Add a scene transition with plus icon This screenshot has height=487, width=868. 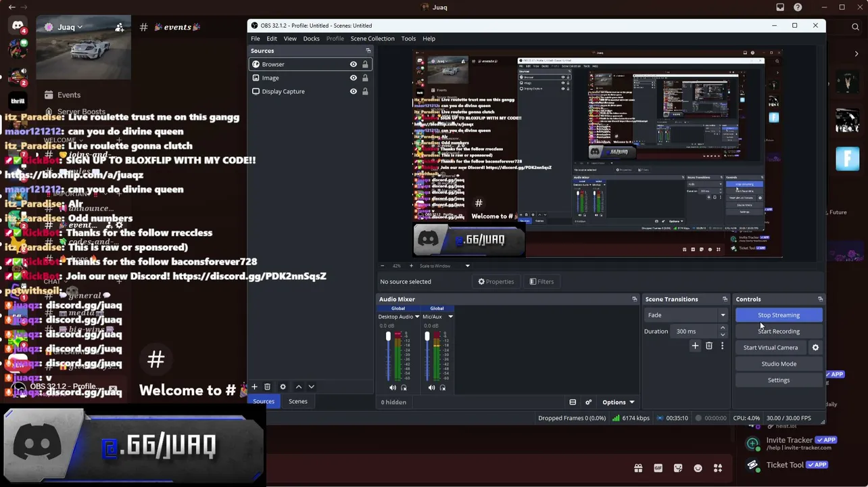[x=695, y=346]
